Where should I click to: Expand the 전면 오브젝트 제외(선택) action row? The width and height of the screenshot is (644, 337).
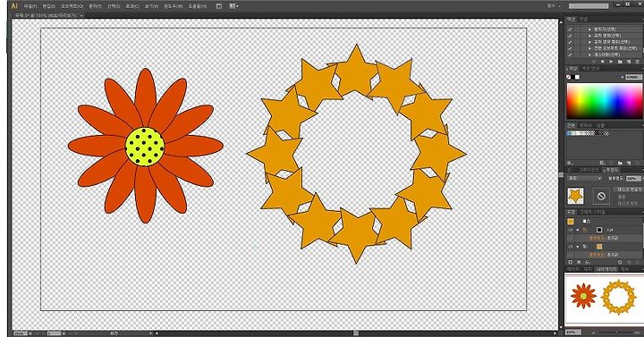[x=589, y=48]
